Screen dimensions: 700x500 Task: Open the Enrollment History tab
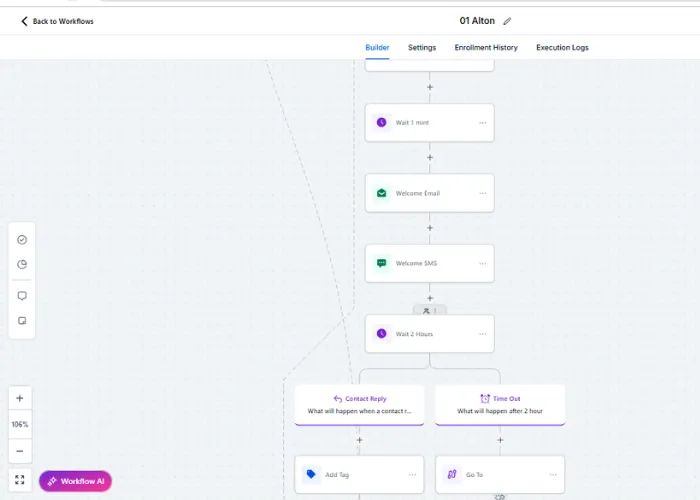(x=486, y=47)
